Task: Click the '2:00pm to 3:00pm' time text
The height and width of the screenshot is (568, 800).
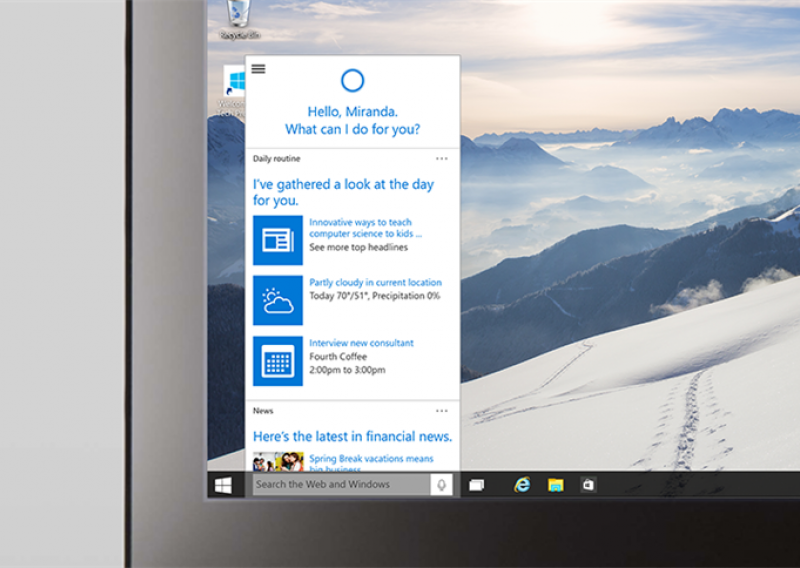Action: coord(347,370)
